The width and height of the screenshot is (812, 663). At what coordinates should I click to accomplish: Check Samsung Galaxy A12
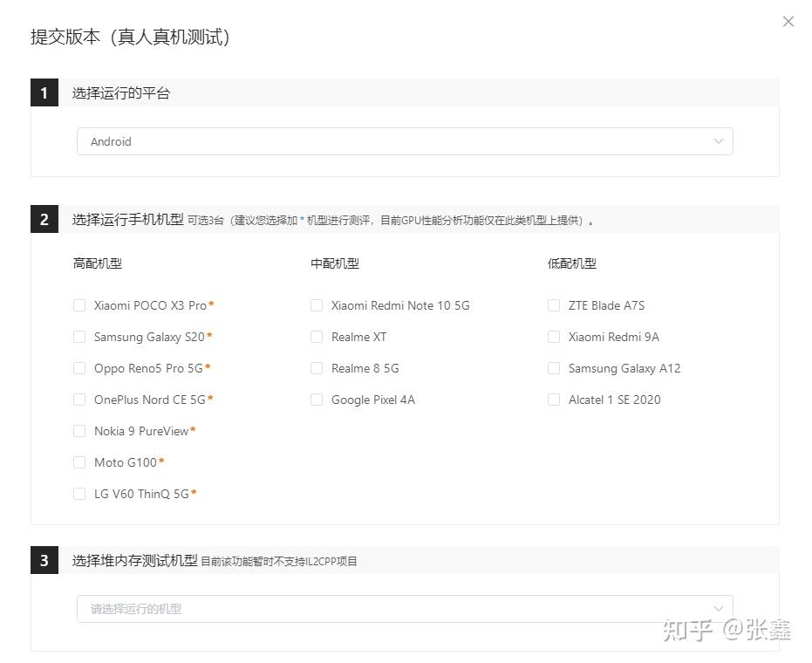[554, 368]
